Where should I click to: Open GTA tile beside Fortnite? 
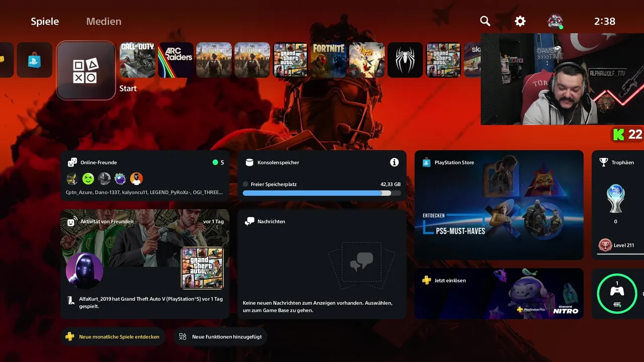click(x=290, y=60)
